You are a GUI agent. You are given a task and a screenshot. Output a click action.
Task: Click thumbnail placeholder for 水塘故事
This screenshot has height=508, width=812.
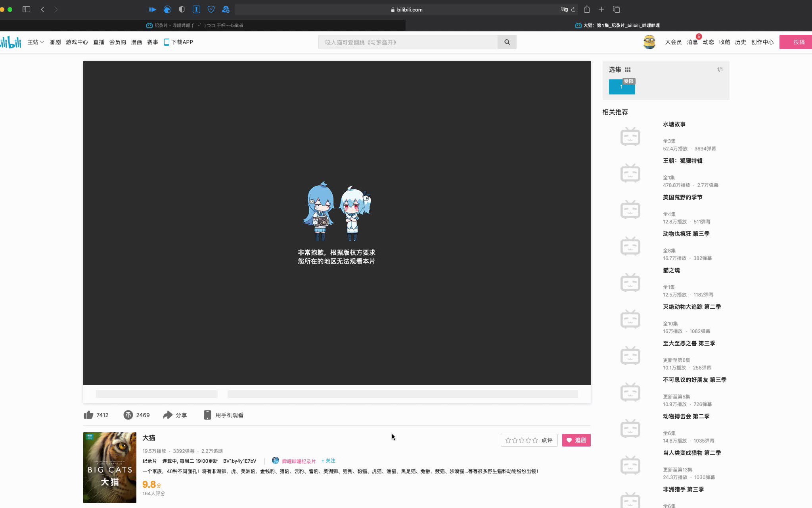[630, 137]
